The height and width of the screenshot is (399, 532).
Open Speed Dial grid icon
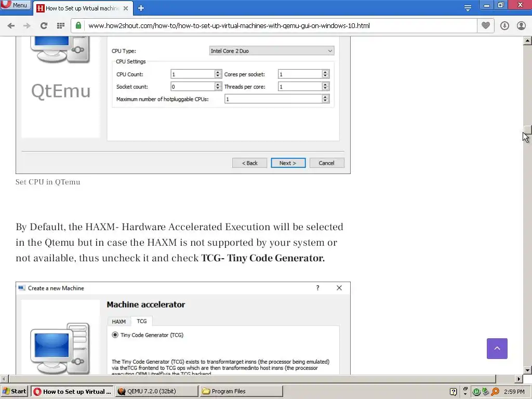tap(61, 26)
